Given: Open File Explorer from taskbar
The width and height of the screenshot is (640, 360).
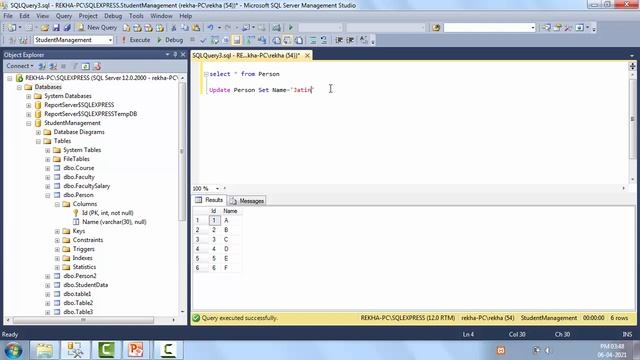Looking at the screenshot, I should [x=44, y=350].
